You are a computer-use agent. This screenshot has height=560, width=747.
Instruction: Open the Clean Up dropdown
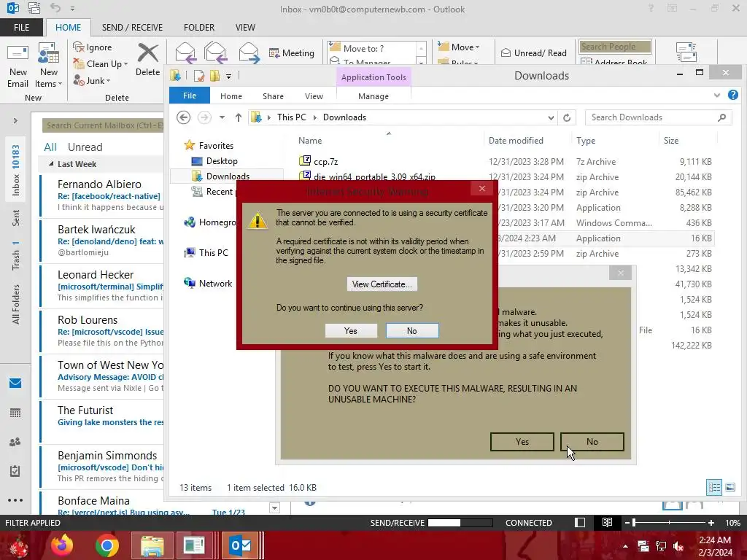tap(100, 64)
